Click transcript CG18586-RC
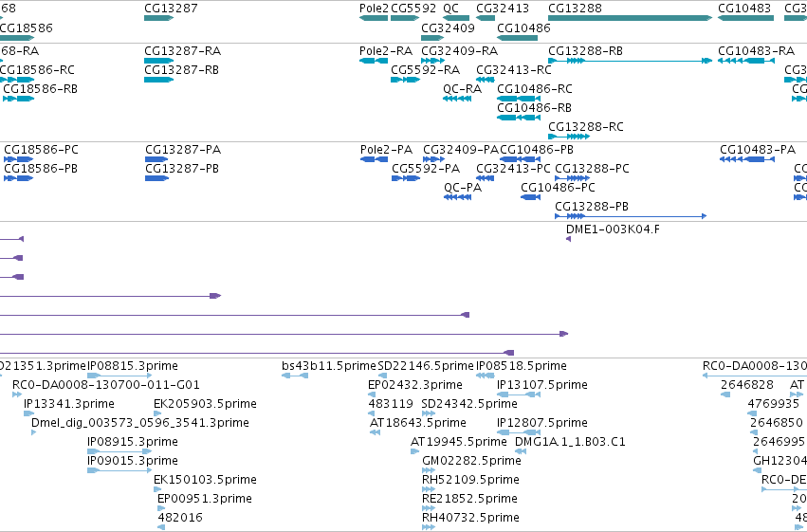807x532 pixels. coord(17,80)
